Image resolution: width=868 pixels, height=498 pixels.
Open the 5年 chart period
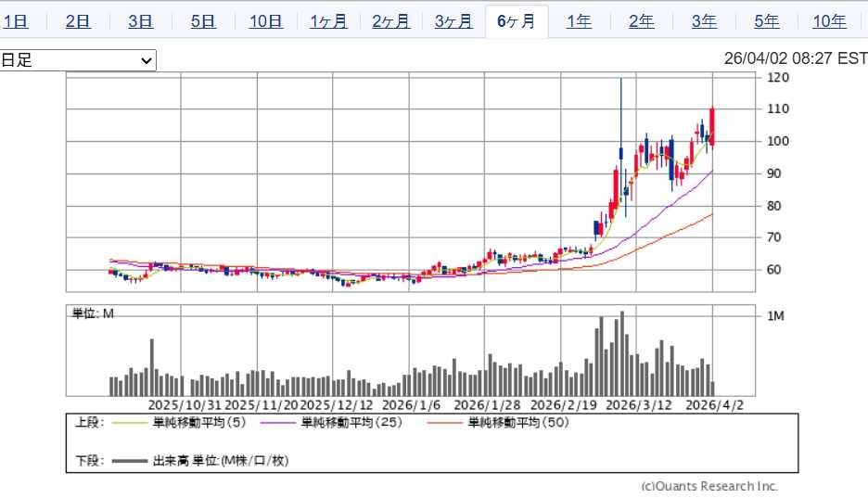coord(767,21)
